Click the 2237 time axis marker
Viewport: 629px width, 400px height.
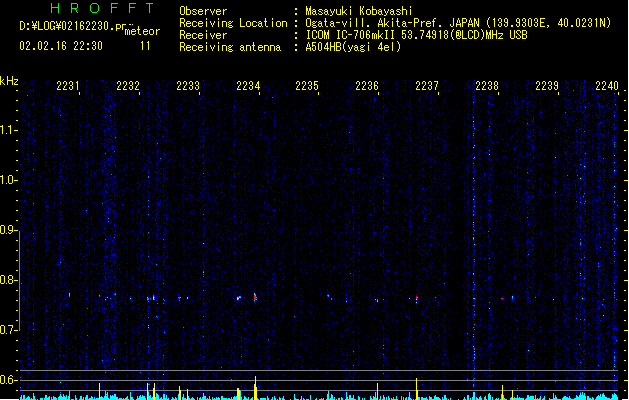[x=427, y=86]
